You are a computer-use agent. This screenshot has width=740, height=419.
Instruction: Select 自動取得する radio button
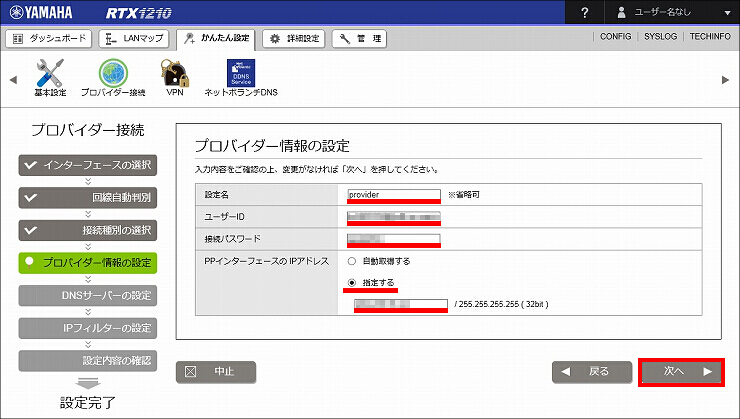[x=352, y=261]
